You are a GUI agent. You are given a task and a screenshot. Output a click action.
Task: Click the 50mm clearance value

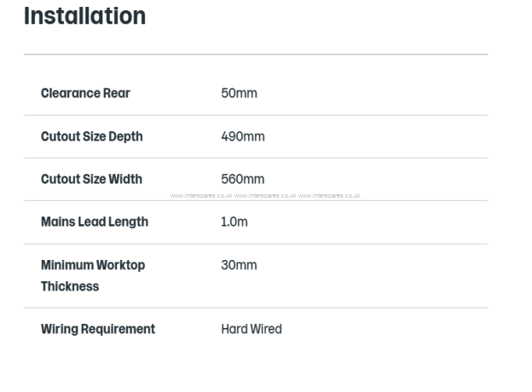coord(240,93)
